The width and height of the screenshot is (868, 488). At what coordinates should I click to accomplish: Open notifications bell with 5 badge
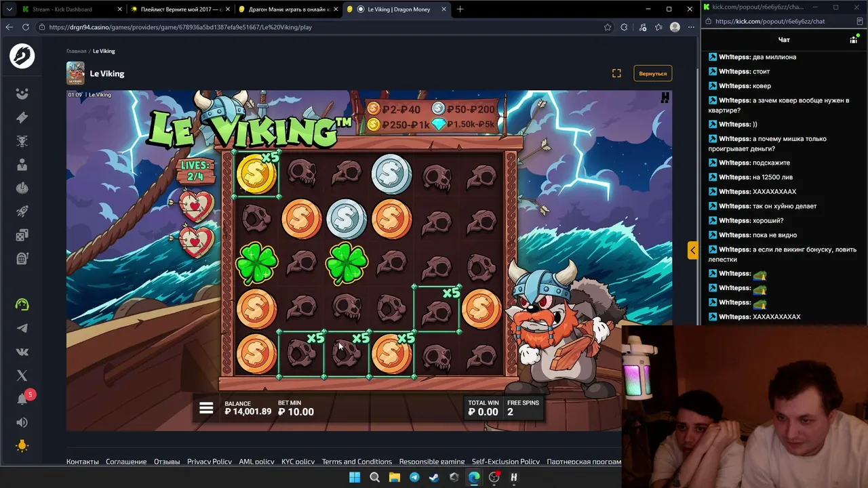23,398
